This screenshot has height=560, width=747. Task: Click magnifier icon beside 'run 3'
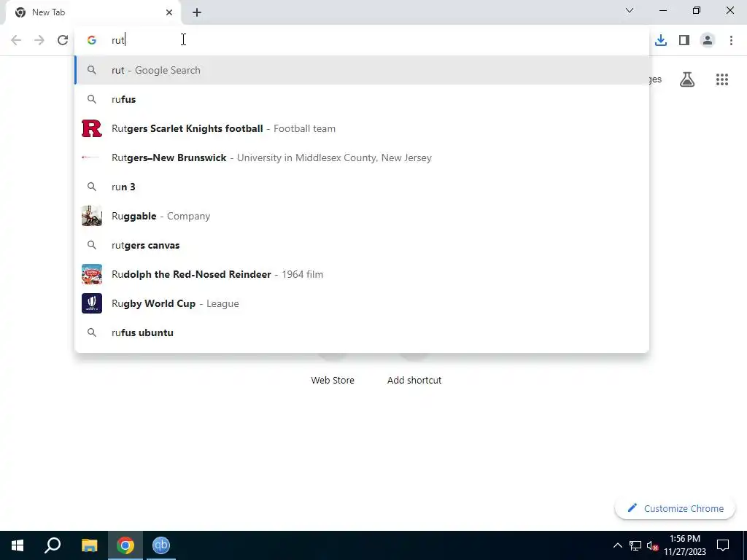91,187
